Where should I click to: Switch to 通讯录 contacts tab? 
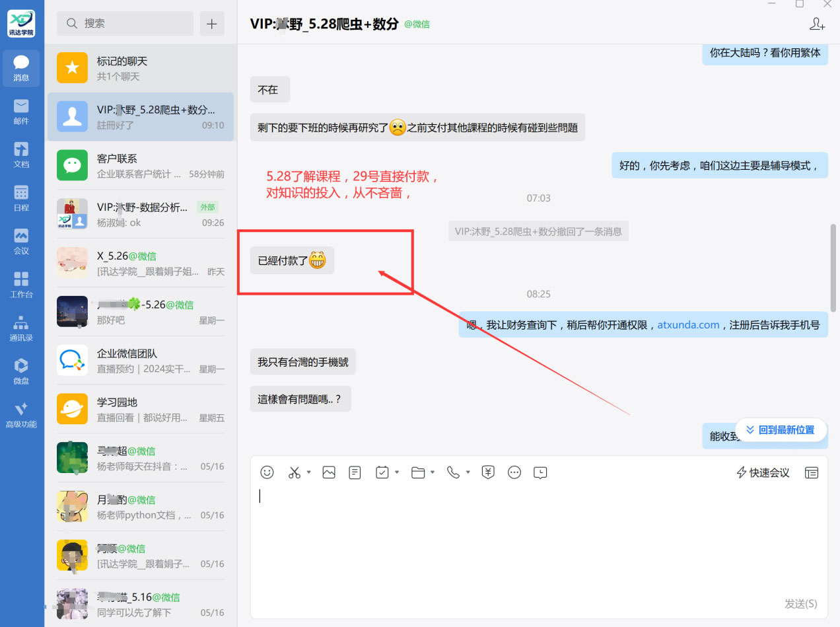pyautogui.click(x=21, y=328)
